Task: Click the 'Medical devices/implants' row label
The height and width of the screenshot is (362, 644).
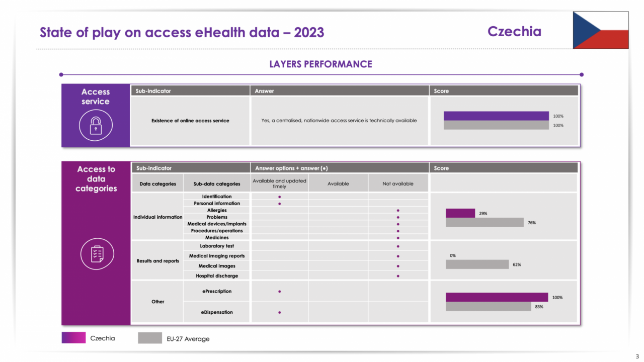Action: coord(217,224)
